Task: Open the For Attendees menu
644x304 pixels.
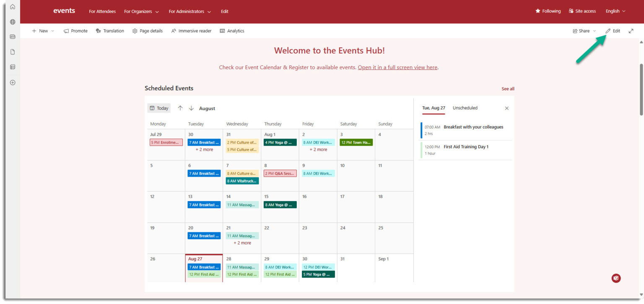Action: (102, 11)
